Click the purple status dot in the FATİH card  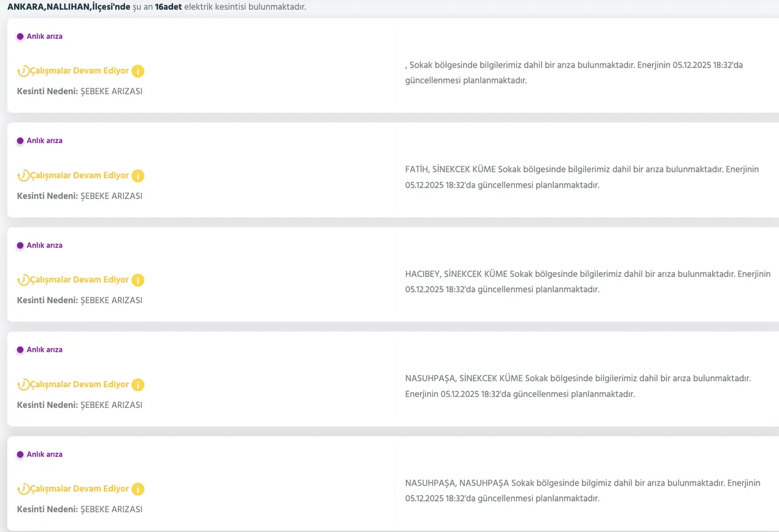click(20, 141)
